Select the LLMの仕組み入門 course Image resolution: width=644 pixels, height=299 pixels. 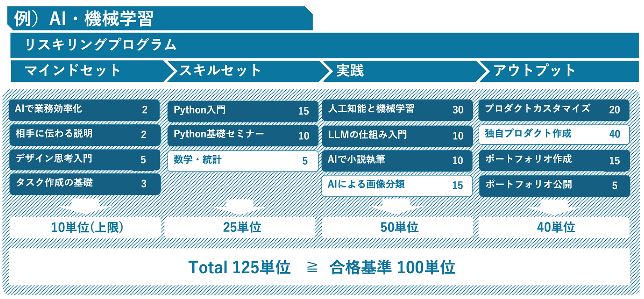pyautogui.click(x=397, y=135)
